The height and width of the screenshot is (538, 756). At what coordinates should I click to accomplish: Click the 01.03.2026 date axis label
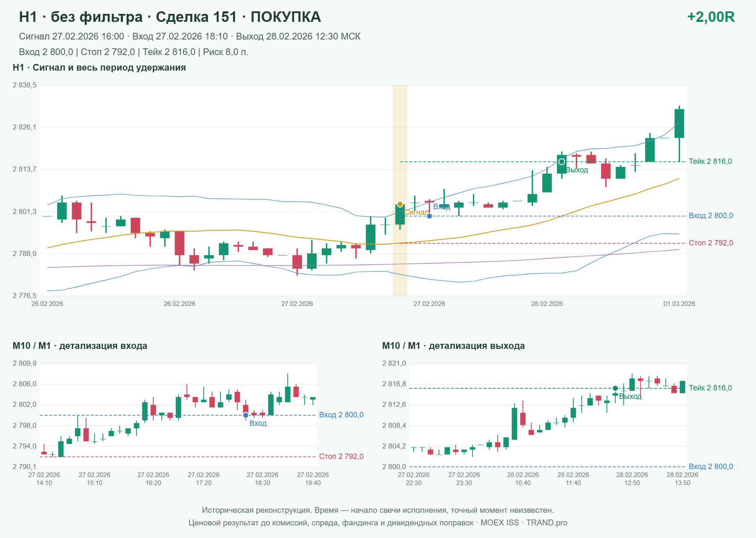[679, 304]
